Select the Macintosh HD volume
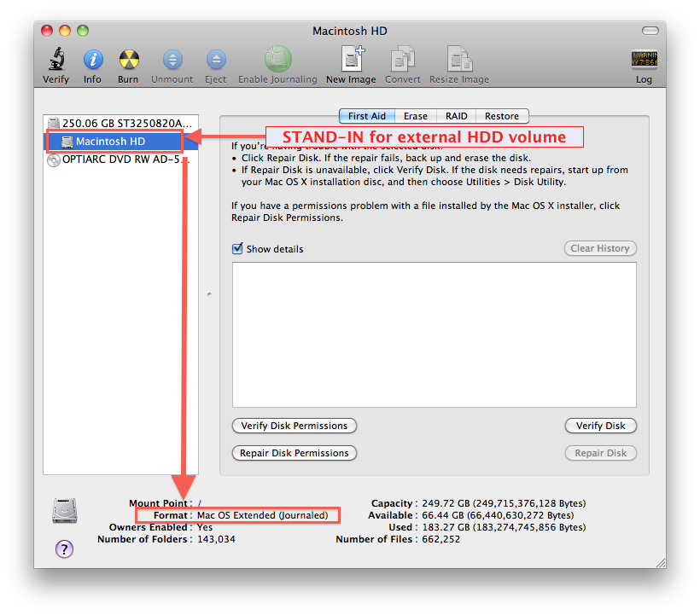This screenshot has height=615, width=700. click(120, 142)
